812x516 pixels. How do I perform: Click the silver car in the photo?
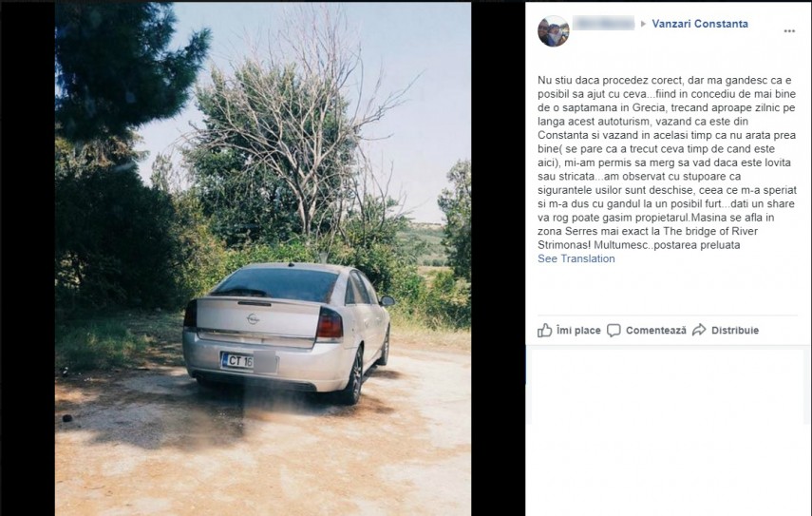(x=287, y=331)
